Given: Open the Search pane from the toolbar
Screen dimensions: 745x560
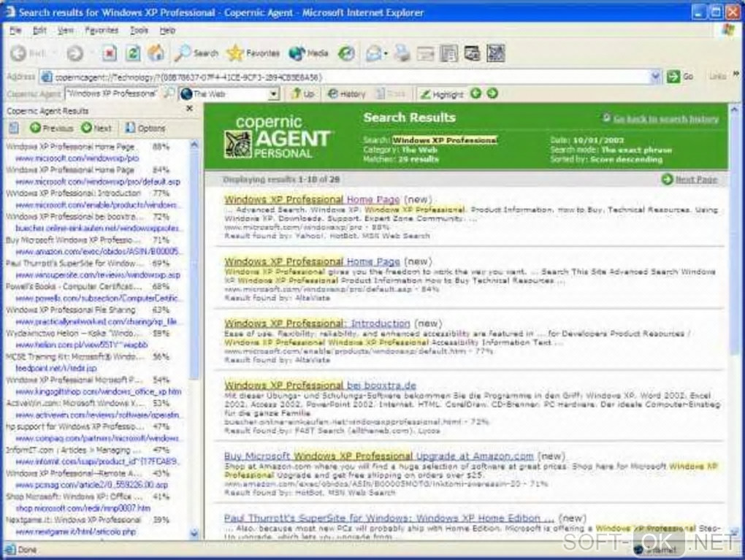Looking at the screenshot, I should pos(196,53).
